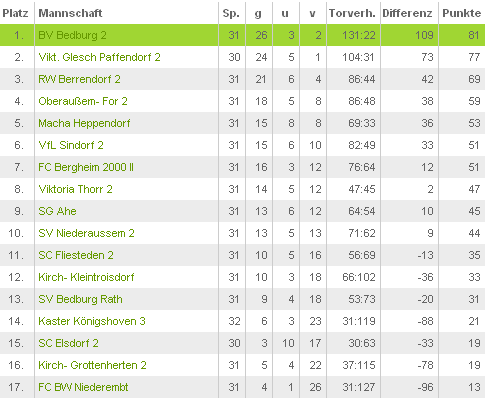Viewport: 485px width, 398px height.
Task: Select SC Fliesteden 2 link
Action: tap(76, 255)
